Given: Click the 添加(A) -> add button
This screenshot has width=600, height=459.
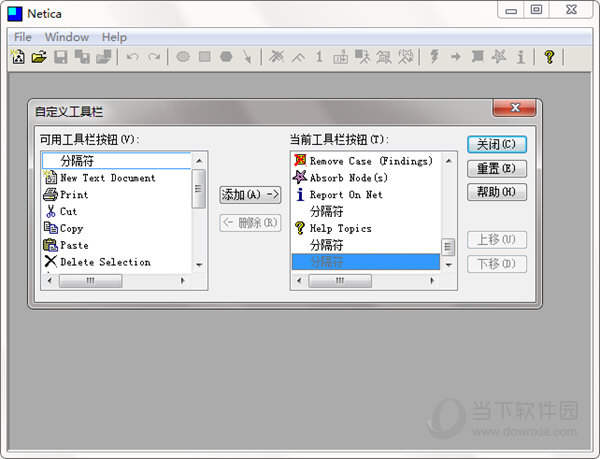Looking at the screenshot, I should click(x=250, y=195).
